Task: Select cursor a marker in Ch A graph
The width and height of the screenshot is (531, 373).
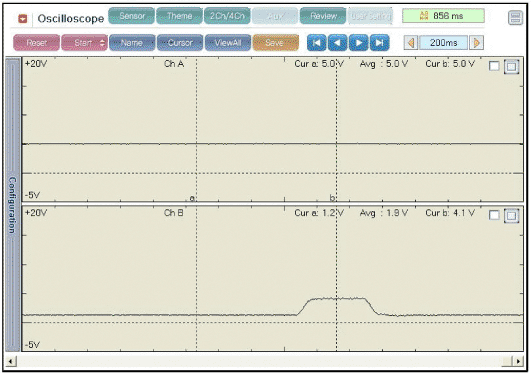Action: point(192,198)
